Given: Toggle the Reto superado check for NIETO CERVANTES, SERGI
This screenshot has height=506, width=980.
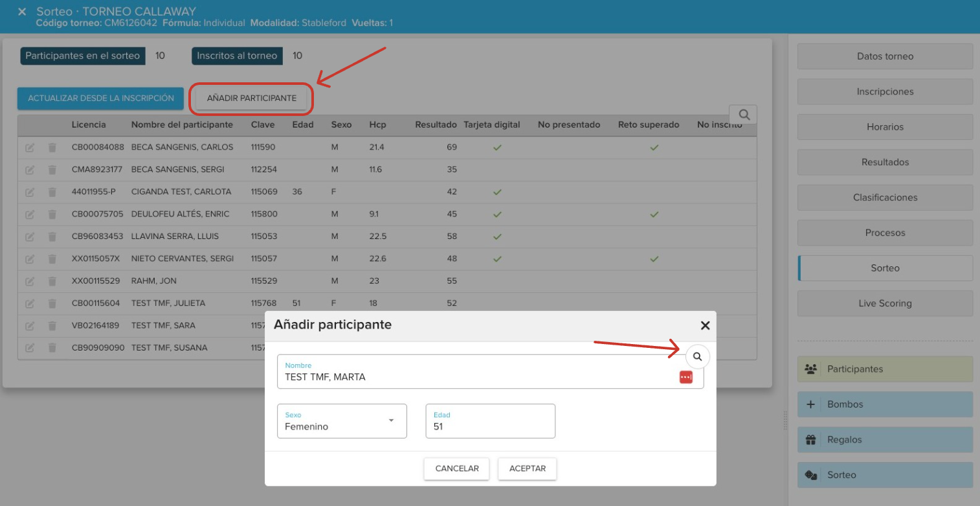Looking at the screenshot, I should 654,259.
